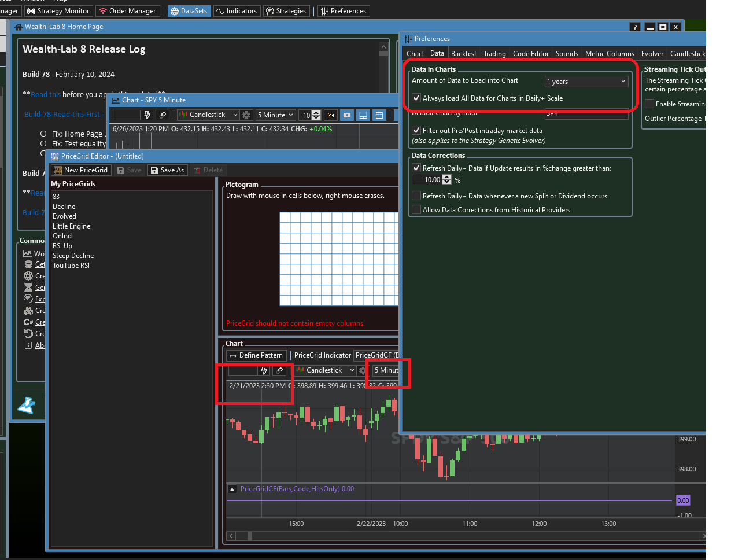This screenshot has height=560, width=731.
Task: Open the 'Read this' link in release log
Action: pos(46,95)
